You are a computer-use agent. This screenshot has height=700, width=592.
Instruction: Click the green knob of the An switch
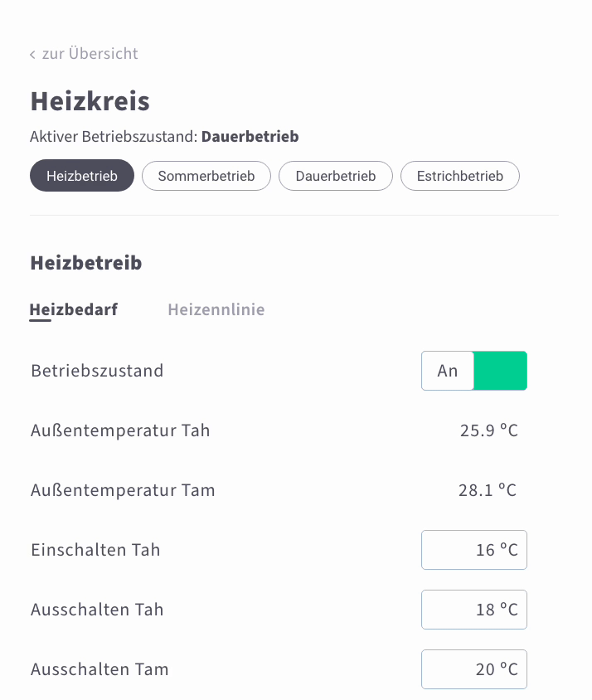tap(500, 371)
